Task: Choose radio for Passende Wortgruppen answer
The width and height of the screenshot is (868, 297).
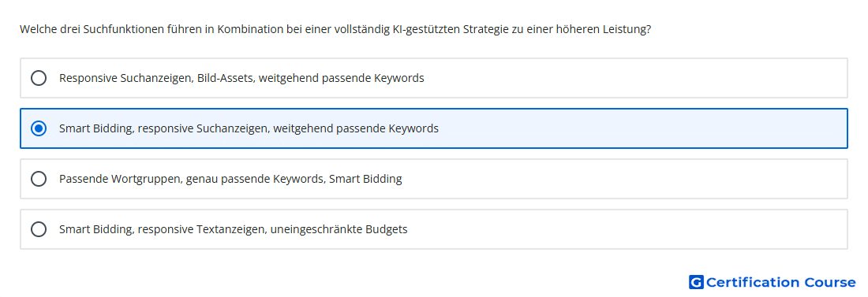Action: coord(39,179)
